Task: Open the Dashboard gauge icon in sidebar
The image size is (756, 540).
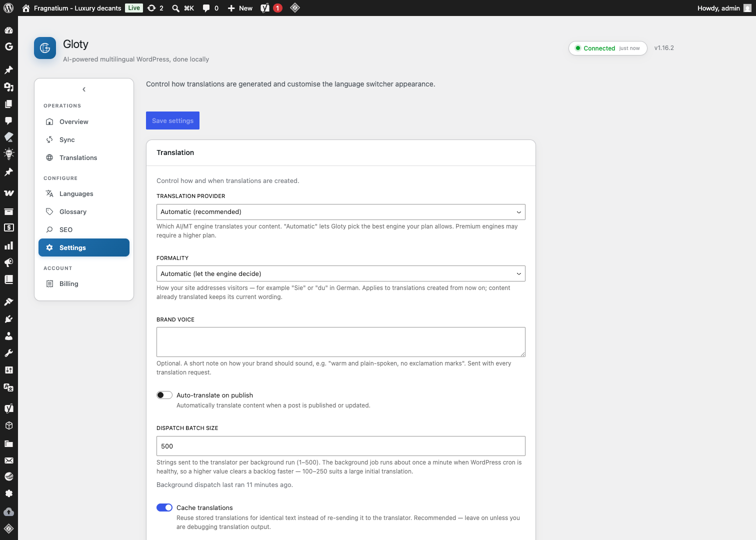Action: 8,30
